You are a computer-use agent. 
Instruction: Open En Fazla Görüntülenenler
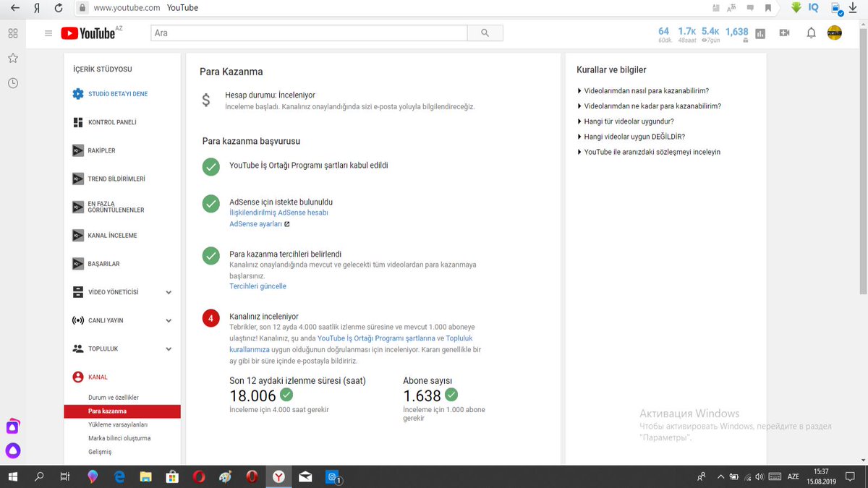pyautogui.click(x=109, y=207)
